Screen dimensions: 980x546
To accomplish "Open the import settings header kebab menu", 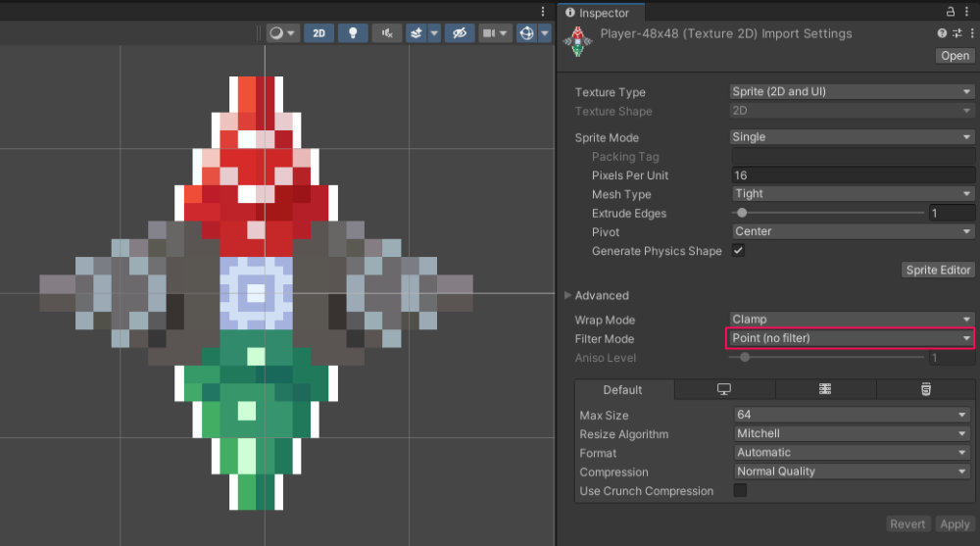I will click(x=972, y=33).
